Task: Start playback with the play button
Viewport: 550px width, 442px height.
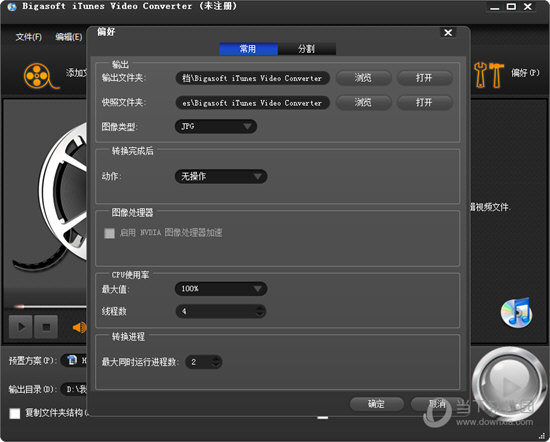Action: [21, 327]
